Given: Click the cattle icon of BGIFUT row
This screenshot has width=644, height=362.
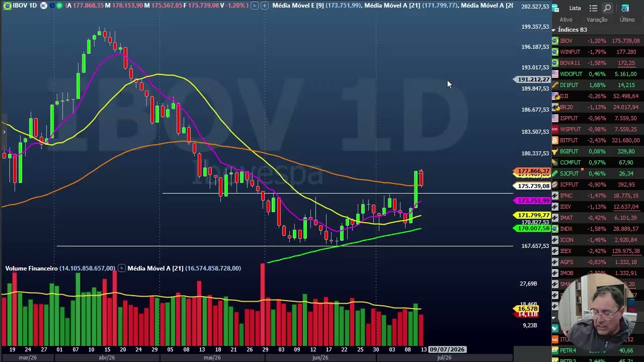Looking at the screenshot, I should [x=555, y=151].
